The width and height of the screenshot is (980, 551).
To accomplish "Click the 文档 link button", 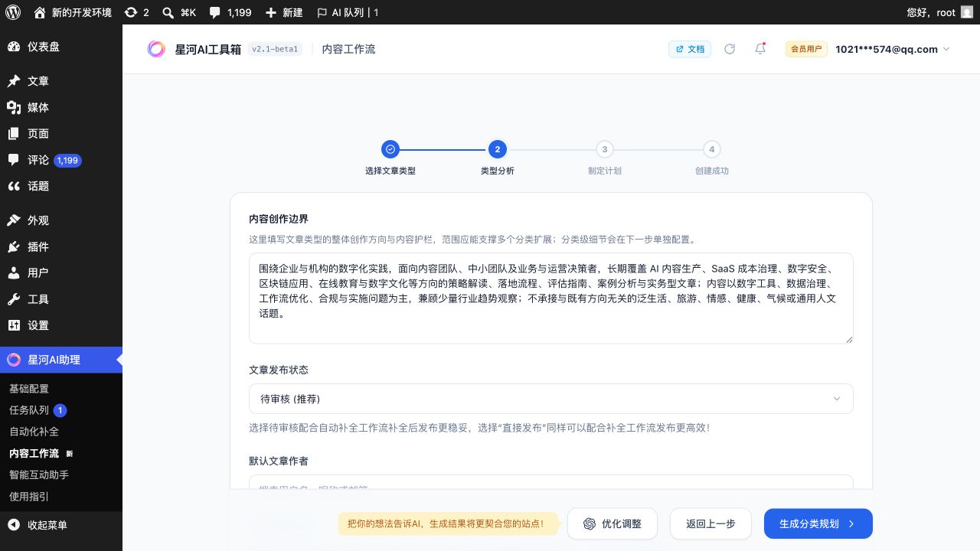I will point(690,49).
